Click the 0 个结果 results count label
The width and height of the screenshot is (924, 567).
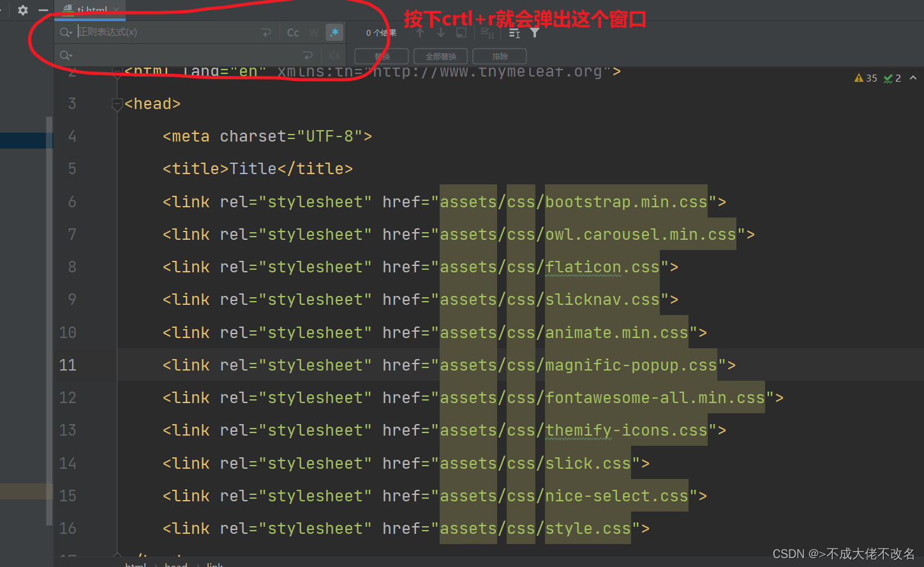(381, 33)
